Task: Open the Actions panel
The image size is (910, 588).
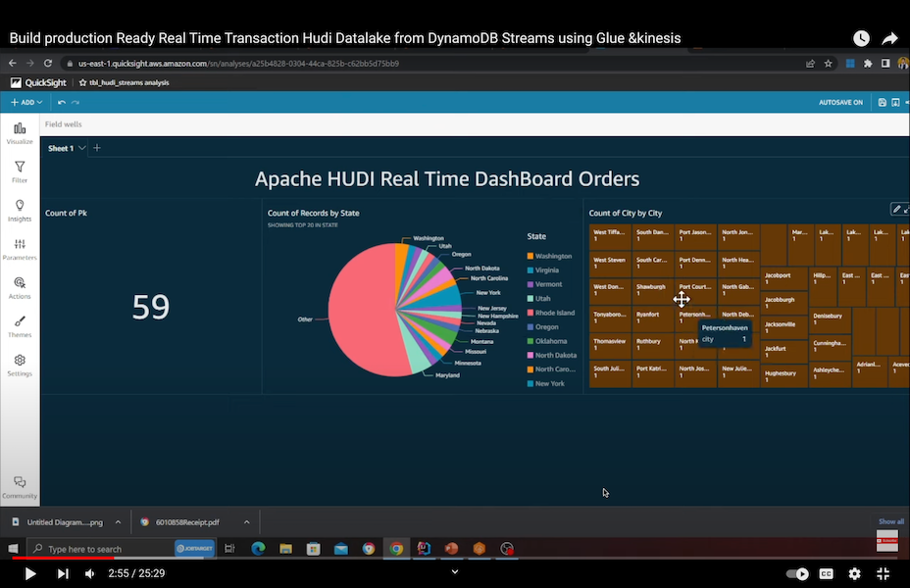Action: 20,287
